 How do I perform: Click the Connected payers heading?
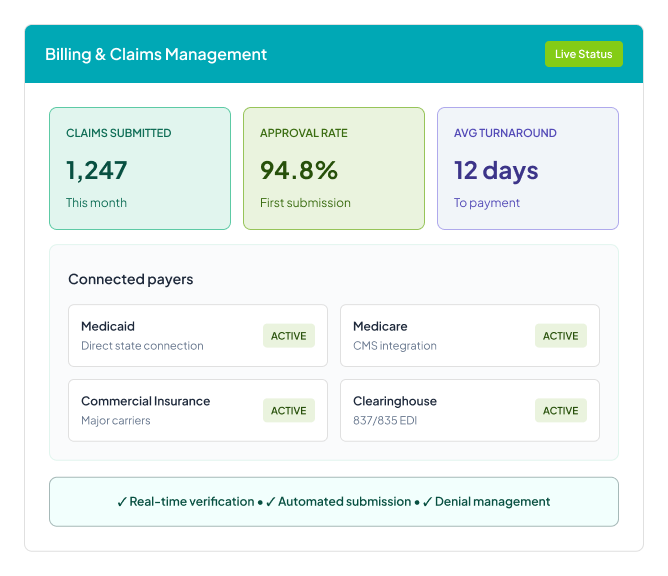(131, 279)
